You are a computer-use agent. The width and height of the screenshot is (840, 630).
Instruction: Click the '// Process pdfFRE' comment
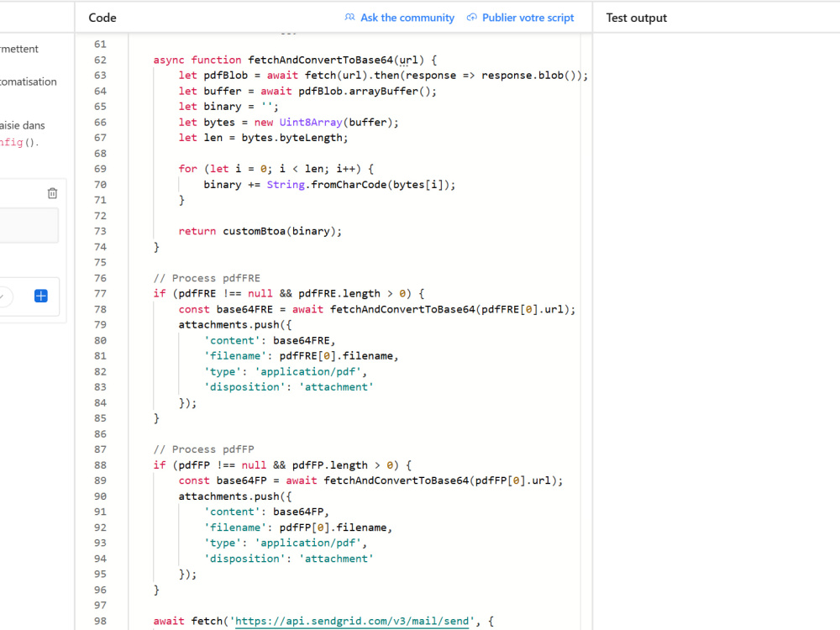coord(207,278)
